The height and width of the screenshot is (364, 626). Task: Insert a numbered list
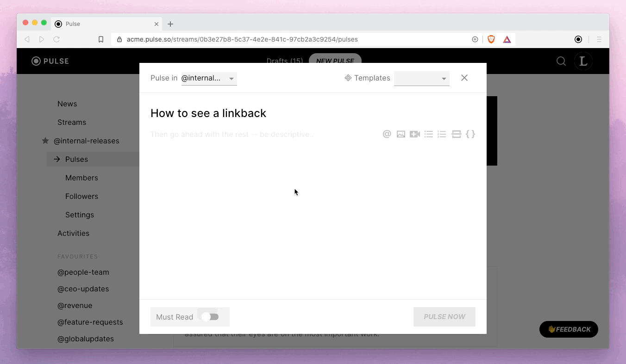442,134
